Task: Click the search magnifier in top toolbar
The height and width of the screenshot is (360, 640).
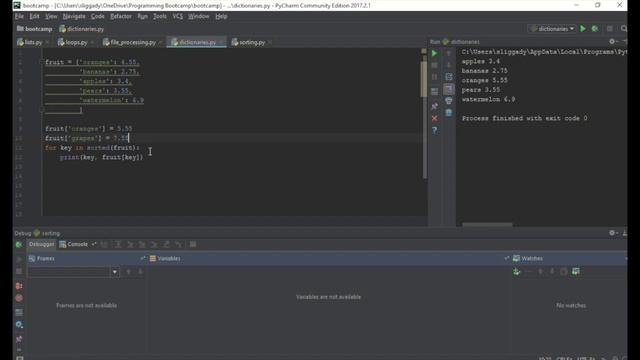Action: click(x=624, y=29)
